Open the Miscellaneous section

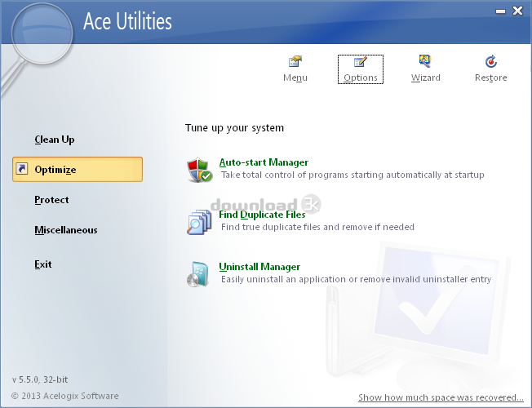(x=66, y=230)
